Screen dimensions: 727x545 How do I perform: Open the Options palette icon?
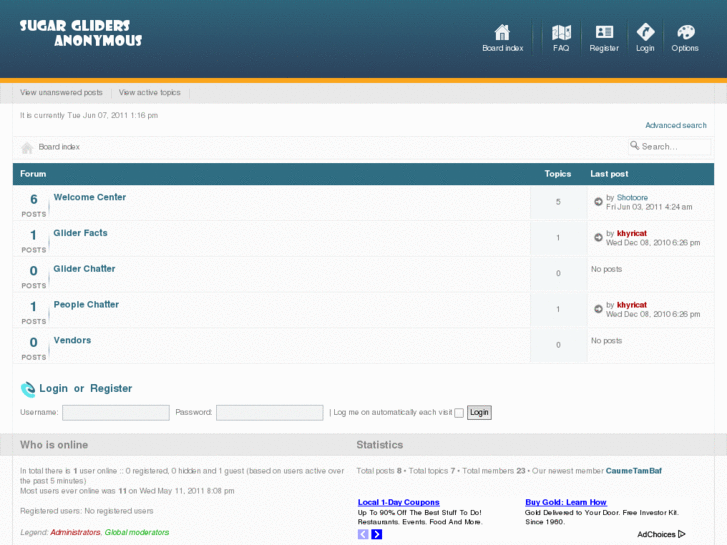[x=685, y=32]
